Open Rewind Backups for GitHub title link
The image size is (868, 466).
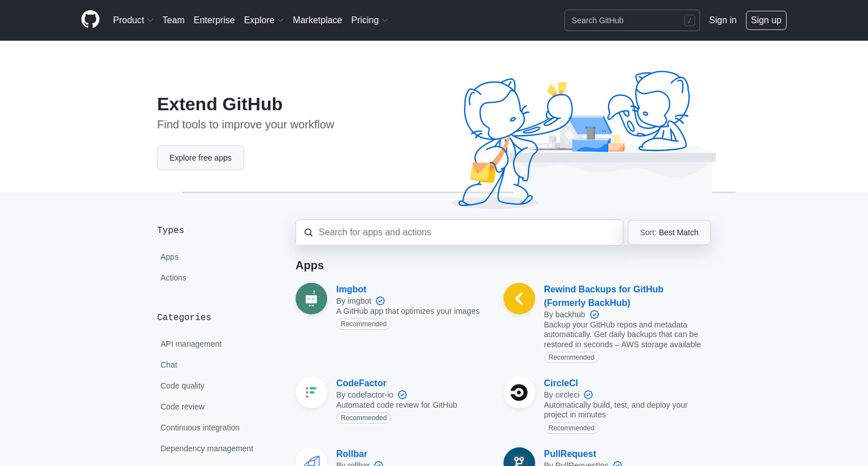604,296
